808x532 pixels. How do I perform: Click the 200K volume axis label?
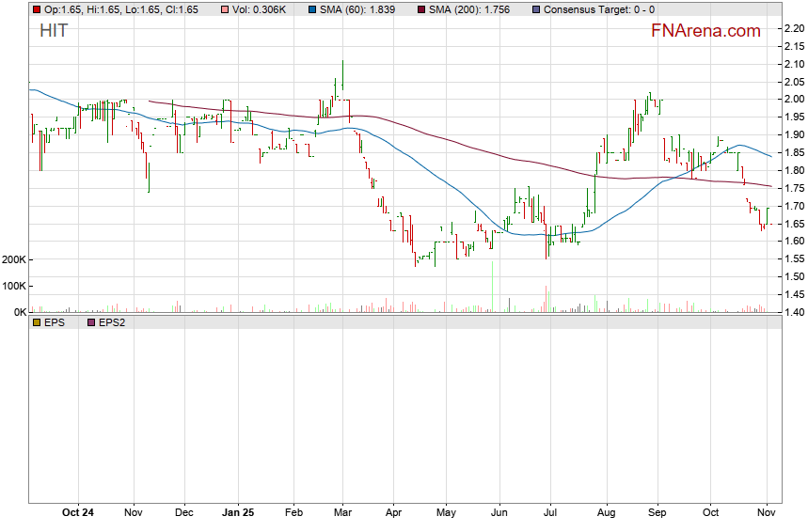13,259
